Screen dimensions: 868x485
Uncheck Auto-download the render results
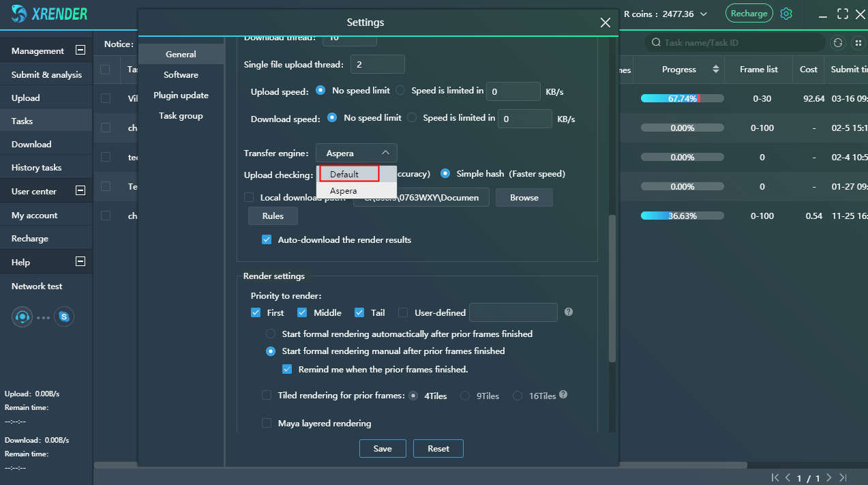pyautogui.click(x=267, y=240)
